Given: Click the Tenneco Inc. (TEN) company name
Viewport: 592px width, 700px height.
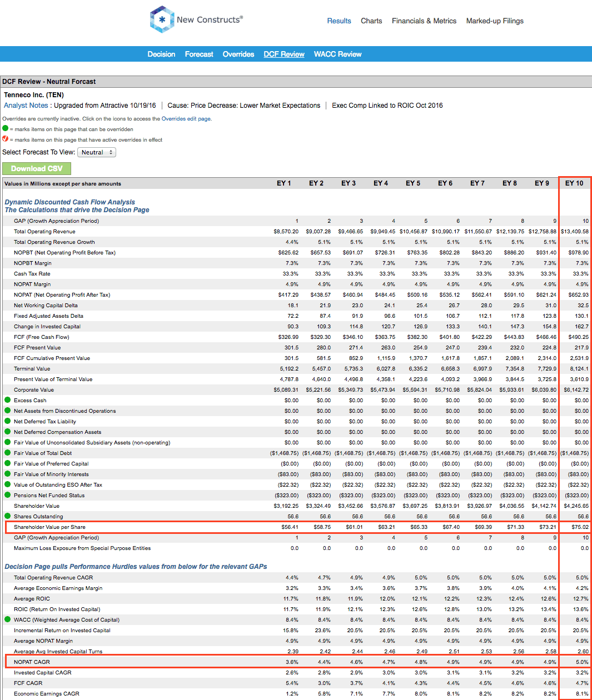Looking at the screenshot, I should tap(34, 95).
